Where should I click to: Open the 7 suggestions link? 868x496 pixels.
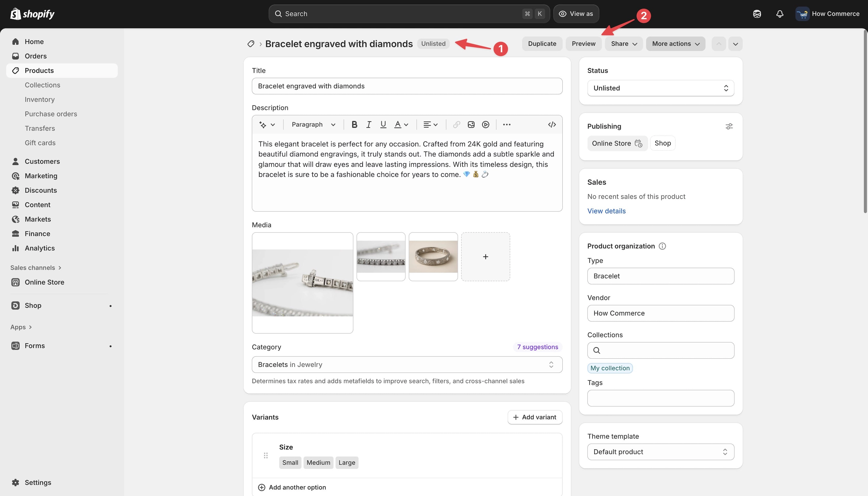pos(537,347)
